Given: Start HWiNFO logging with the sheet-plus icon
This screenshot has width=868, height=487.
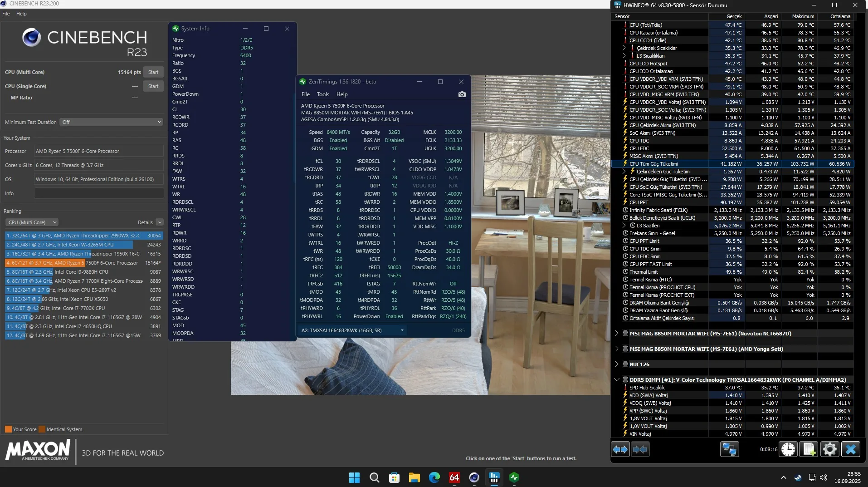Looking at the screenshot, I should pos(809,449).
